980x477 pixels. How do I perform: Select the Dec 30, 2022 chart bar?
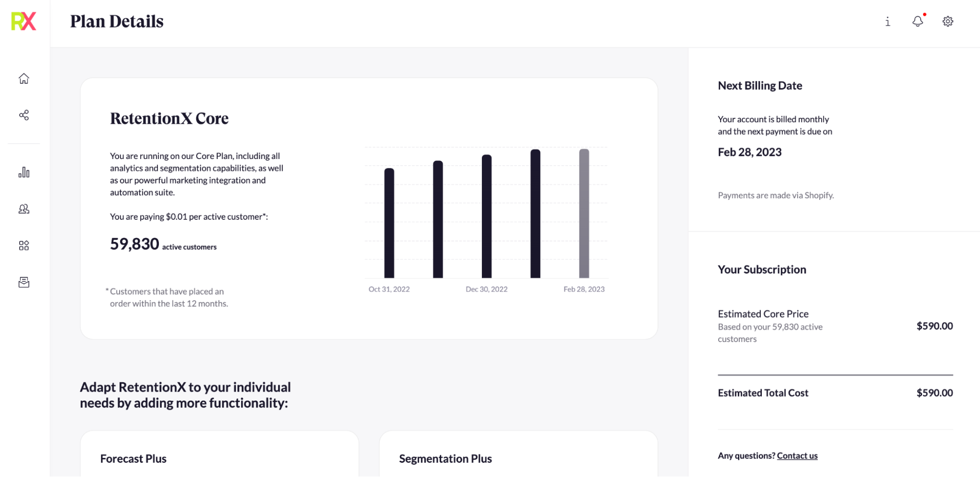[486, 216]
